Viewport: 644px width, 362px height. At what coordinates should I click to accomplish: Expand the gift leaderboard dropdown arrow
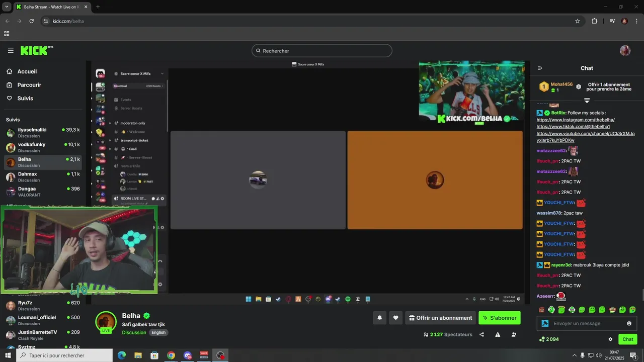(x=587, y=101)
